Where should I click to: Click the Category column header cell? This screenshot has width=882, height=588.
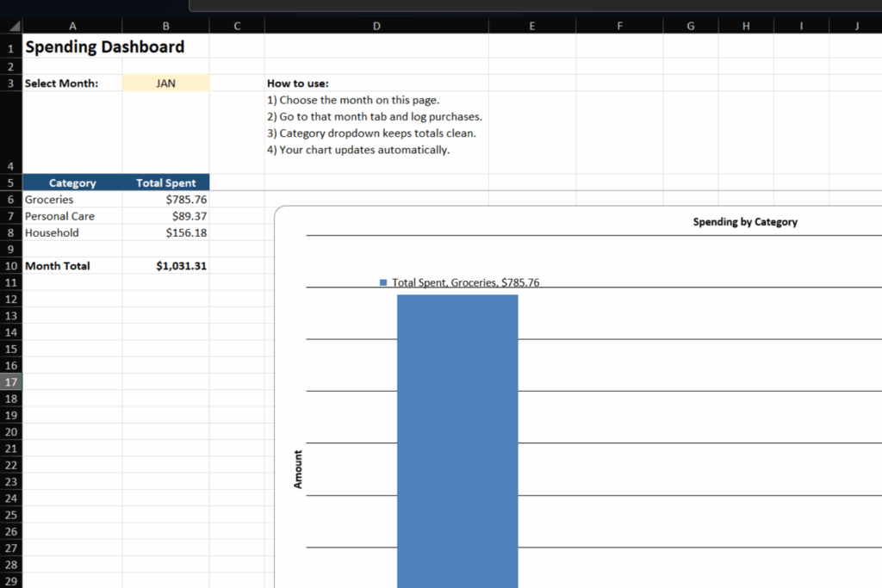[x=72, y=183]
